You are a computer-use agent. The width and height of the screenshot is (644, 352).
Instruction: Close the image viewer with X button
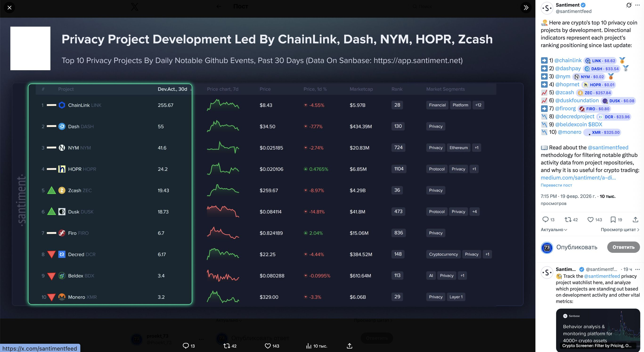(9, 8)
